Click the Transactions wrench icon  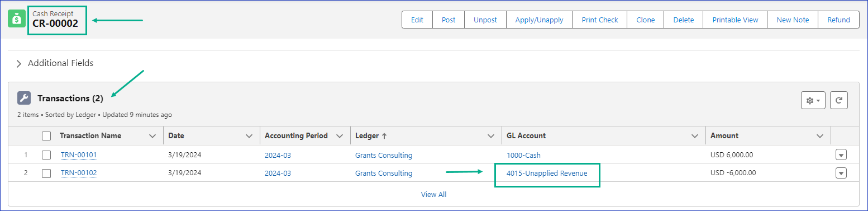(x=24, y=98)
